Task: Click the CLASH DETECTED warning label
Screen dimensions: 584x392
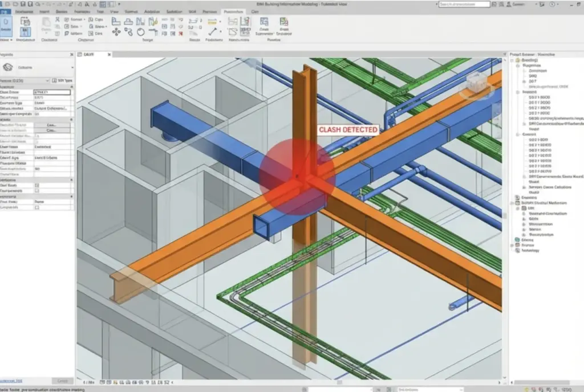Action: (348, 129)
